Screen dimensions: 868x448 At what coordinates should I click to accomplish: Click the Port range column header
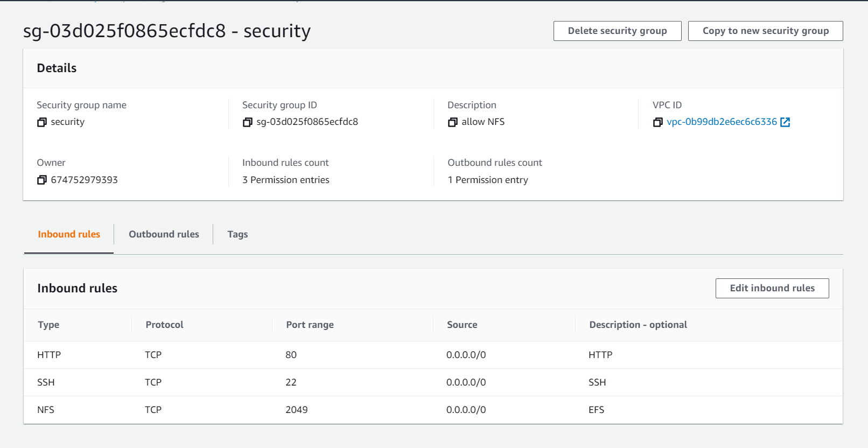(310, 325)
